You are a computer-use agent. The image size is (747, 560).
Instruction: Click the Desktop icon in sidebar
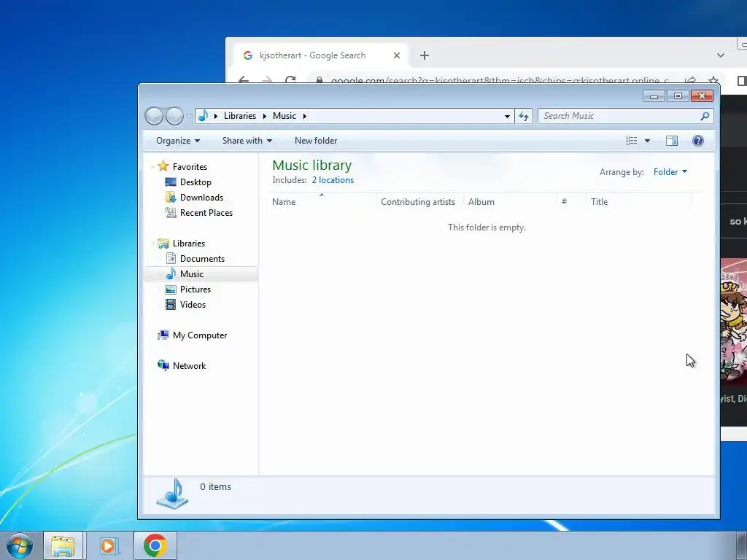[x=171, y=182]
